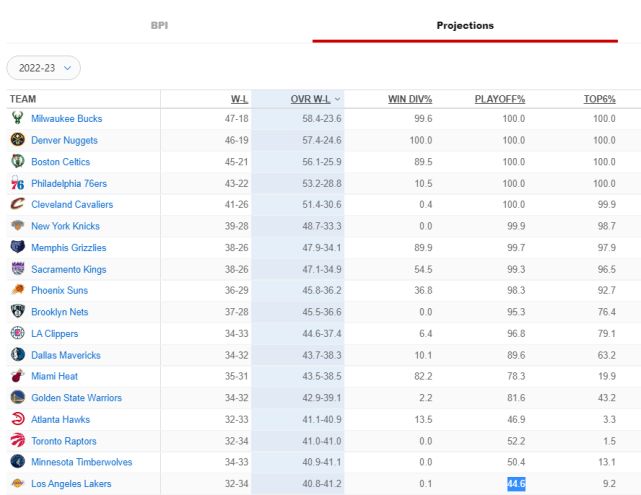Click the Celtics 89.5 win division value

(423, 162)
